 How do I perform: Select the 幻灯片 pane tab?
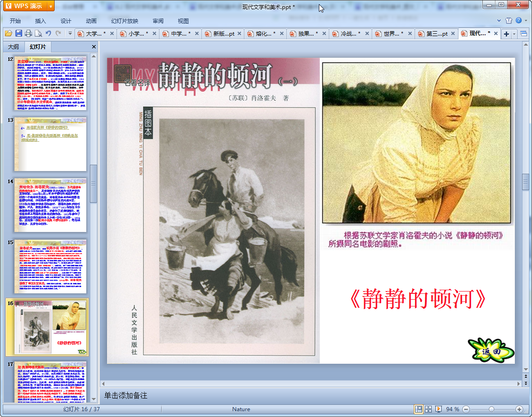tap(37, 47)
